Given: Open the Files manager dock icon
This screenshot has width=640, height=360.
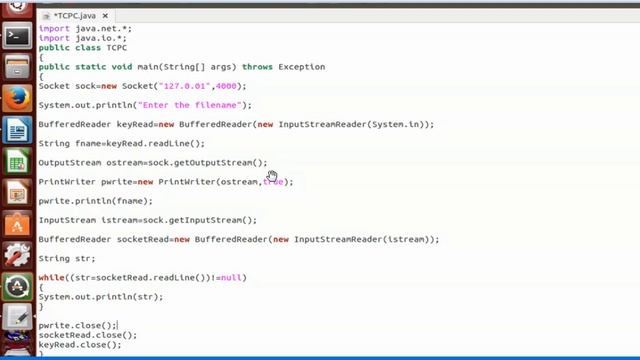Looking at the screenshot, I should [x=17, y=67].
